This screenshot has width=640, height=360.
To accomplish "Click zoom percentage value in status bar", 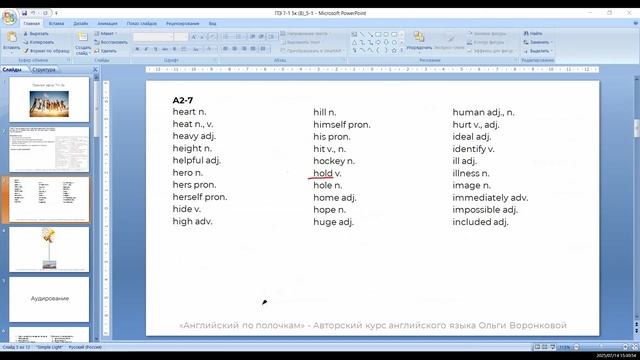I will (x=565, y=347).
